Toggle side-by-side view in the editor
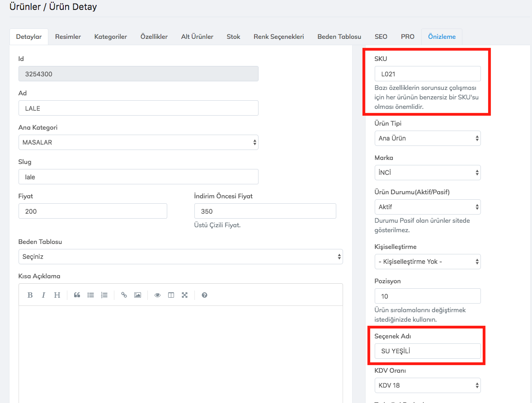The image size is (532, 403). [x=171, y=295]
